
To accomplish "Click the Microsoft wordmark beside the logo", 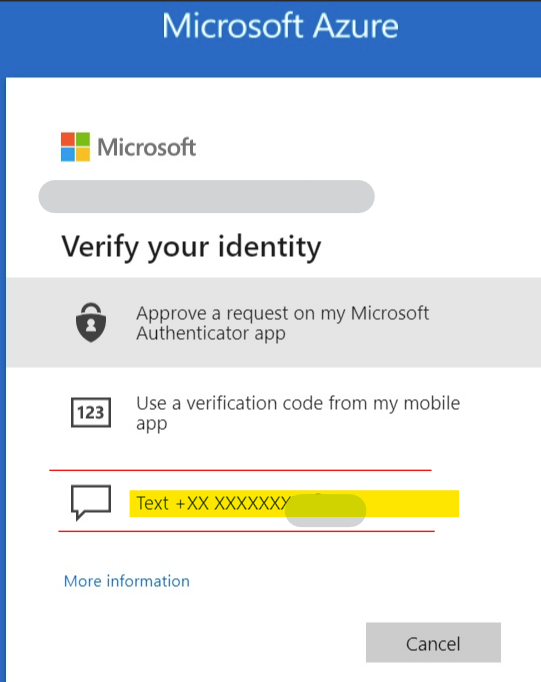I will point(147,147).
